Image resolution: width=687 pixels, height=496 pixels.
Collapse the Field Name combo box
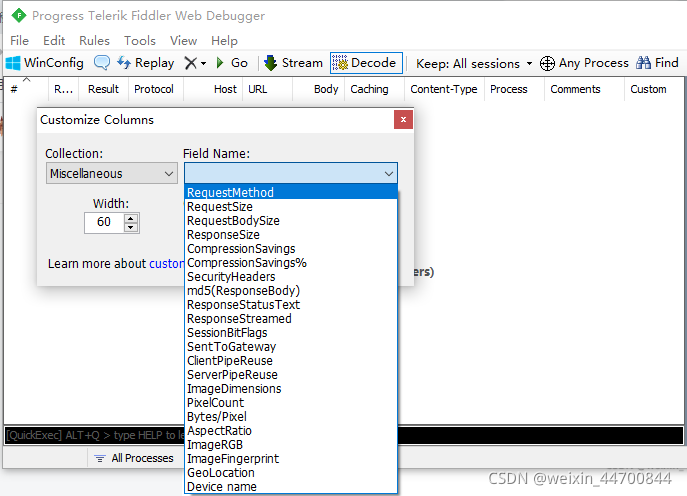pyautogui.click(x=388, y=174)
